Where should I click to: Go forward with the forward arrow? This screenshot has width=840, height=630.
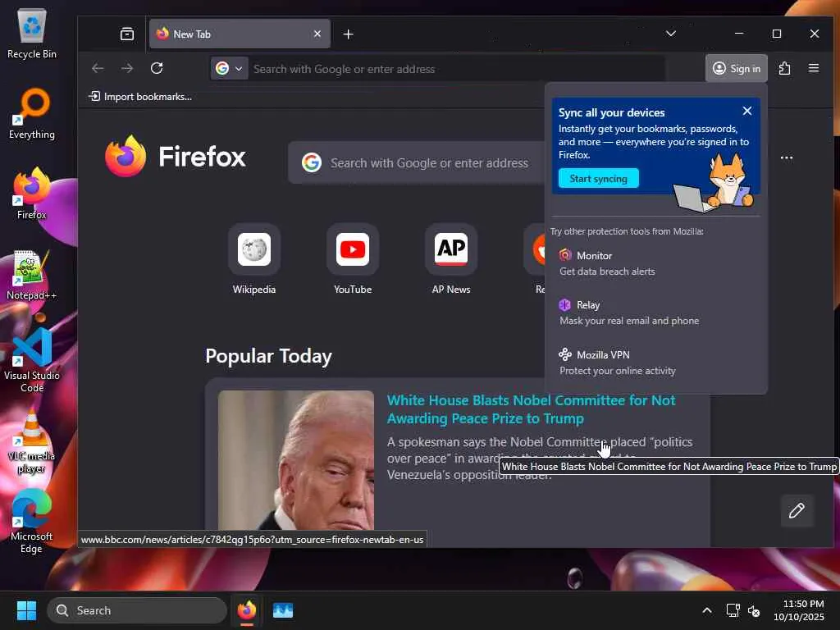click(127, 69)
